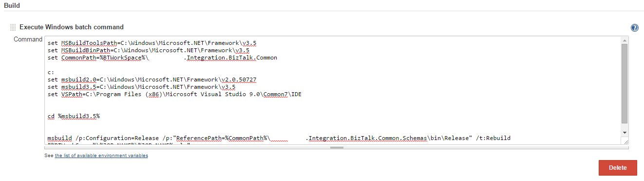Viewport: 644px width, 181px height.
Task: Click the vertical scrollbar thumb in Command box
Action: [625, 83]
